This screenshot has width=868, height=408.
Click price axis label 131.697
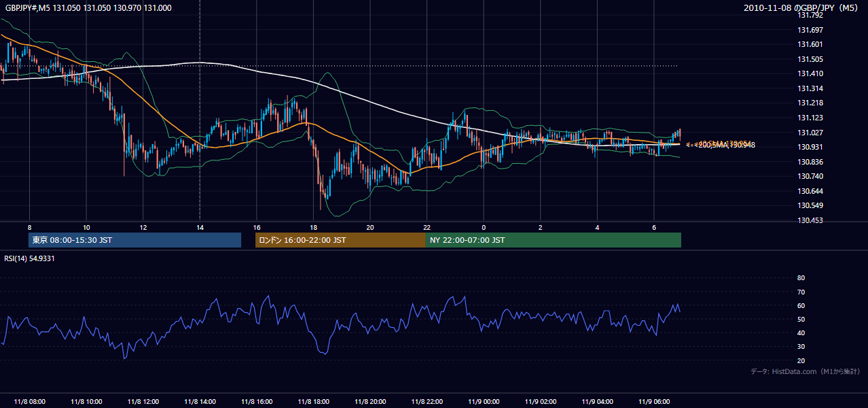click(810, 30)
